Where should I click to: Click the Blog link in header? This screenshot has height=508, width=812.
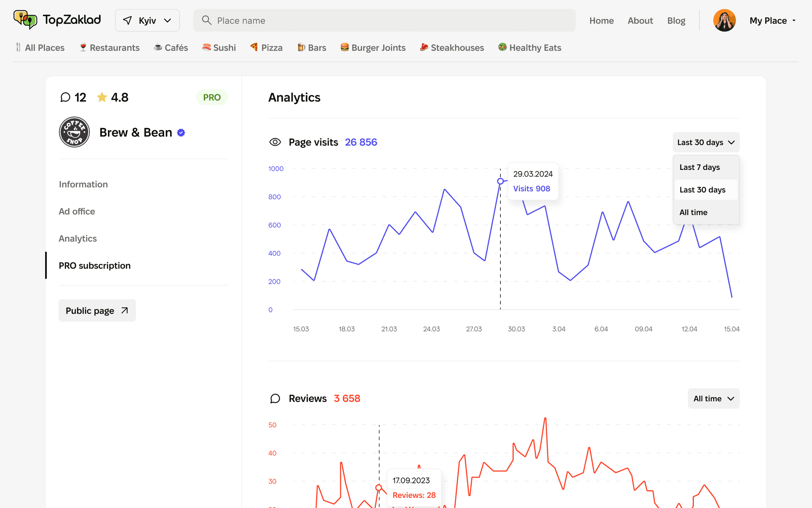[x=676, y=21]
